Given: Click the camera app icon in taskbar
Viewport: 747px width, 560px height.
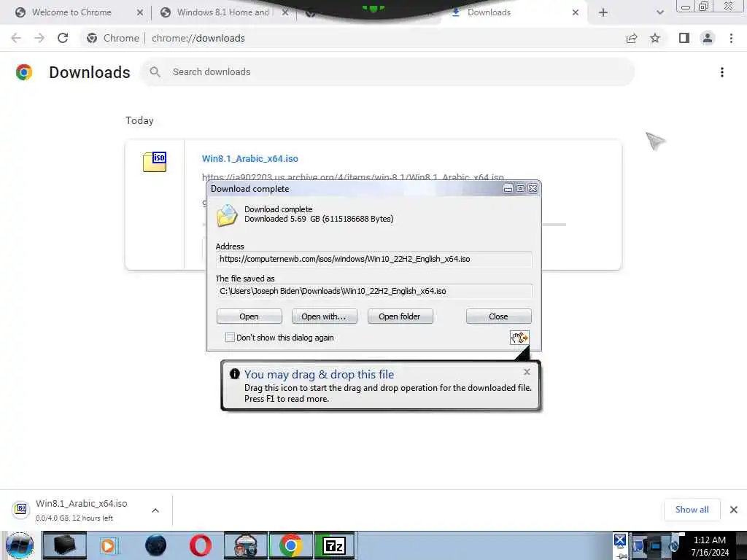Looking at the screenshot, I should pos(246,545).
